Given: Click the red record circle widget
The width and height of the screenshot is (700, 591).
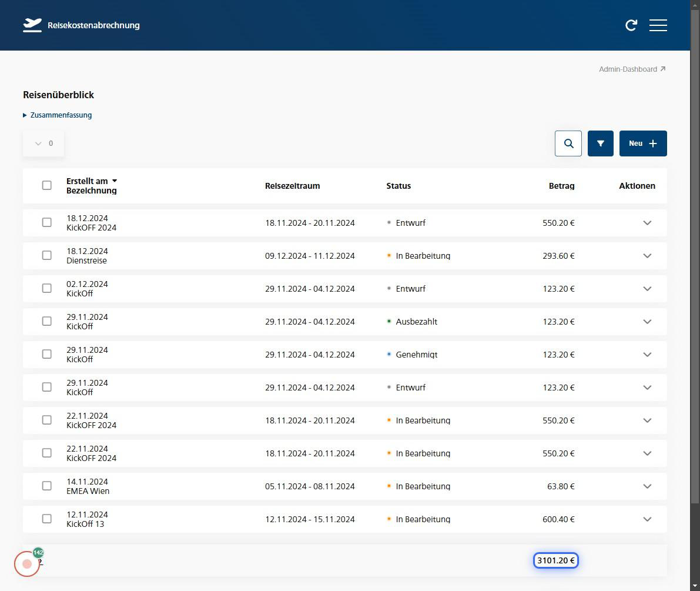Looking at the screenshot, I should pos(26,564).
